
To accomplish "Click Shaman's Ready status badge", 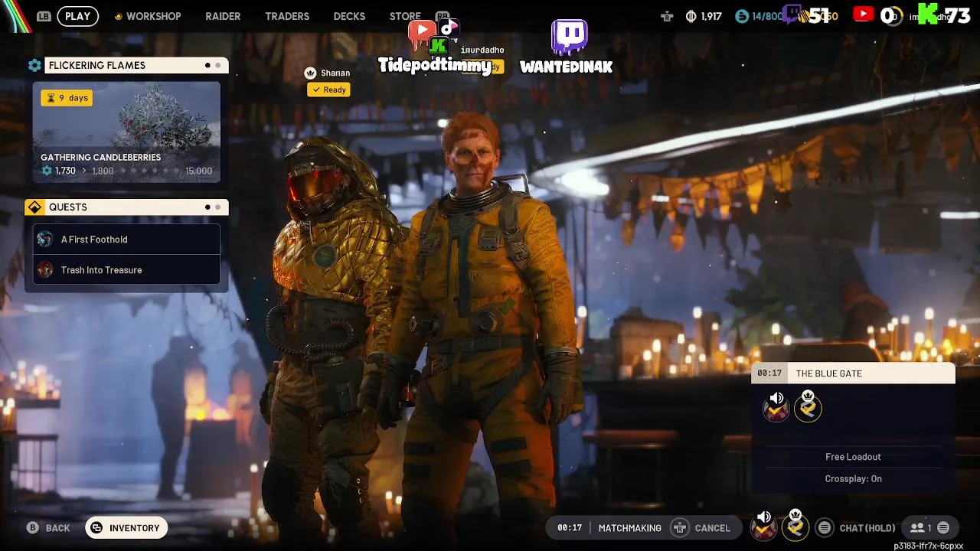I will [328, 90].
